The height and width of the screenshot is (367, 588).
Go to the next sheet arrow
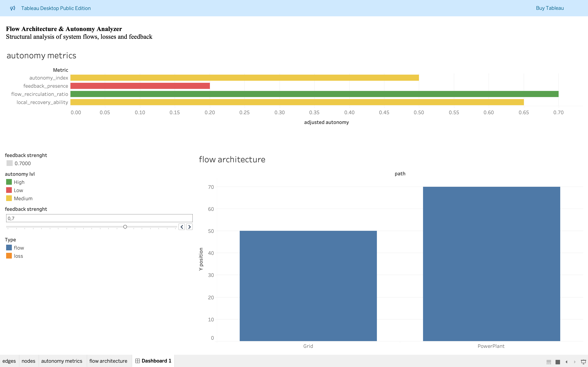pos(575,362)
